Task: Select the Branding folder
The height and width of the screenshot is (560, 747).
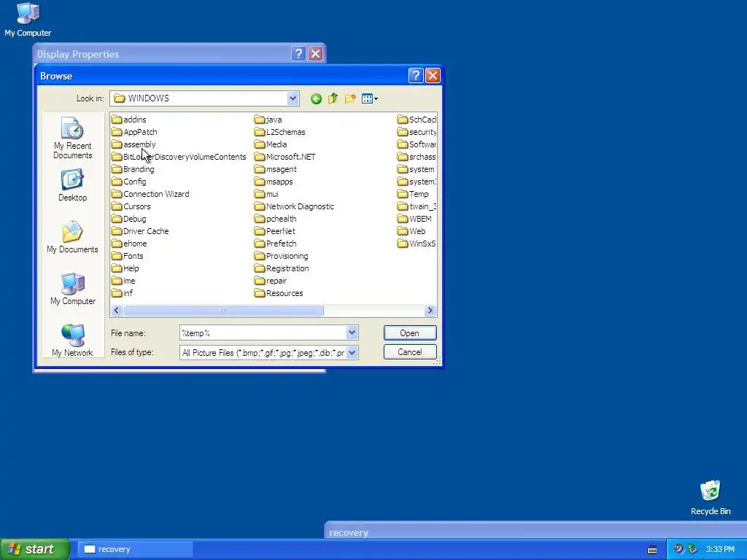Action: pyautogui.click(x=133, y=169)
